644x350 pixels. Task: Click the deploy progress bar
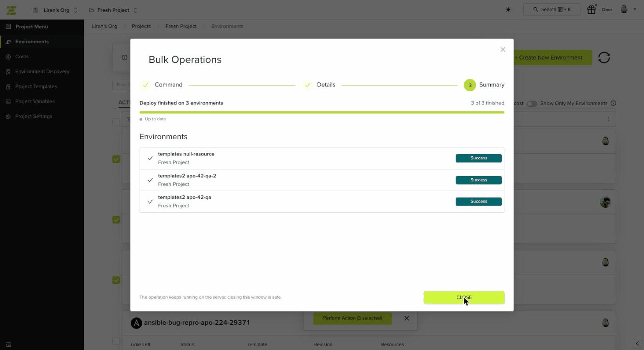pos(322,112)
